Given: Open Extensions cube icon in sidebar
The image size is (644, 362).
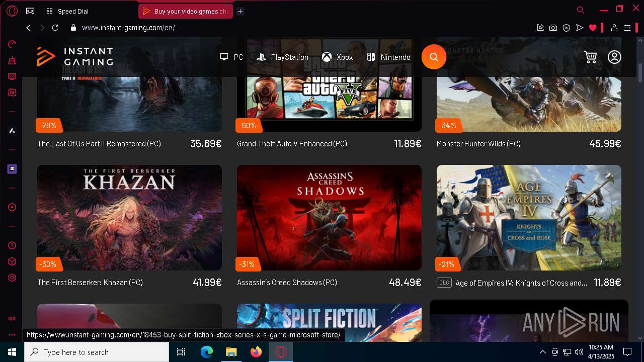Looking at the screenshot, I should pos(12,261).
